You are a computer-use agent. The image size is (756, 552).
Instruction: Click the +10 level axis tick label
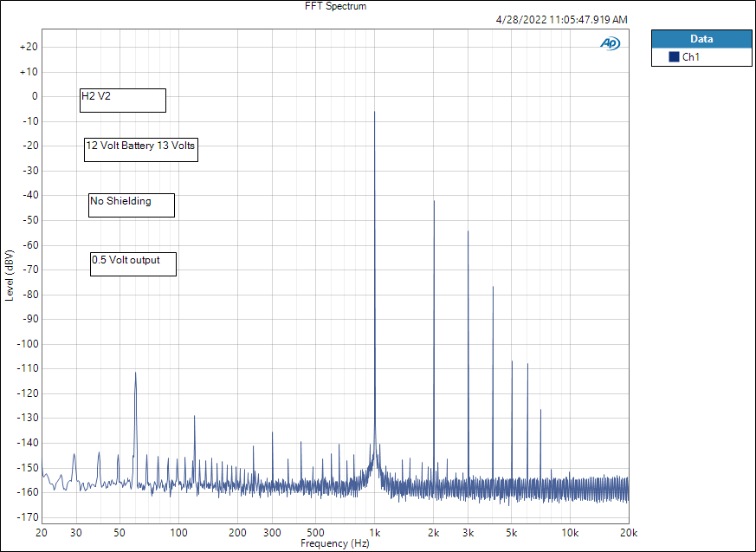[29, 72]
